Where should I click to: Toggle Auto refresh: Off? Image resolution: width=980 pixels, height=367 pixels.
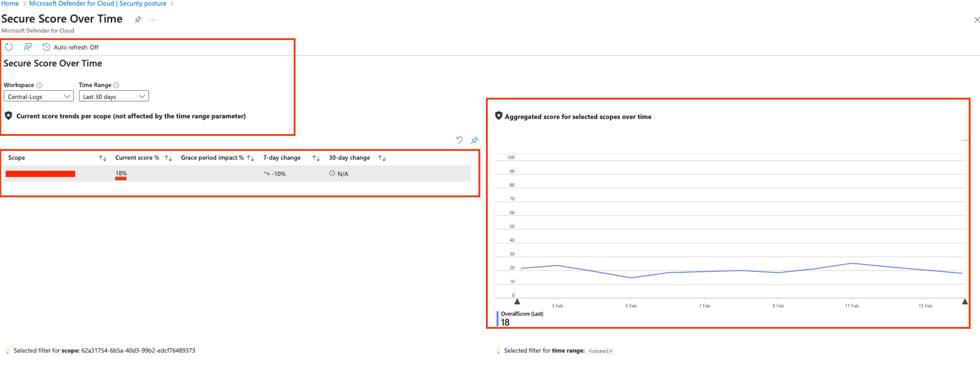[x=76, y=48]
